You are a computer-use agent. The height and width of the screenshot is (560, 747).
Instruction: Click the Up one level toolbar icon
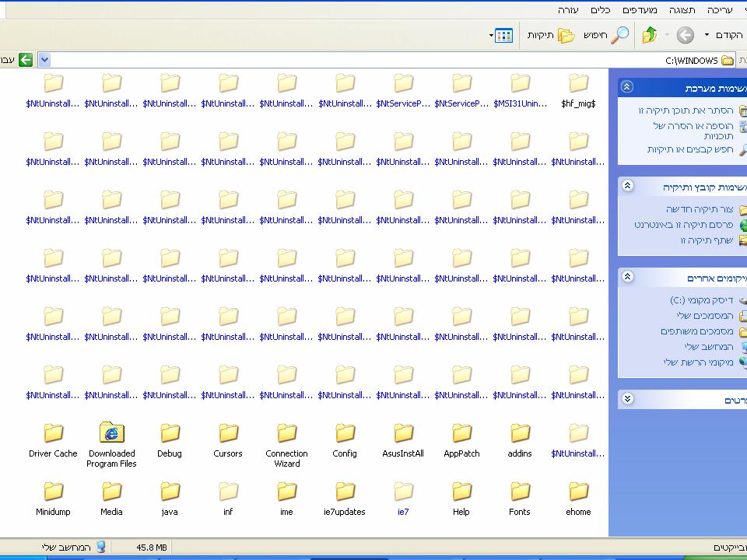point(650,35)
